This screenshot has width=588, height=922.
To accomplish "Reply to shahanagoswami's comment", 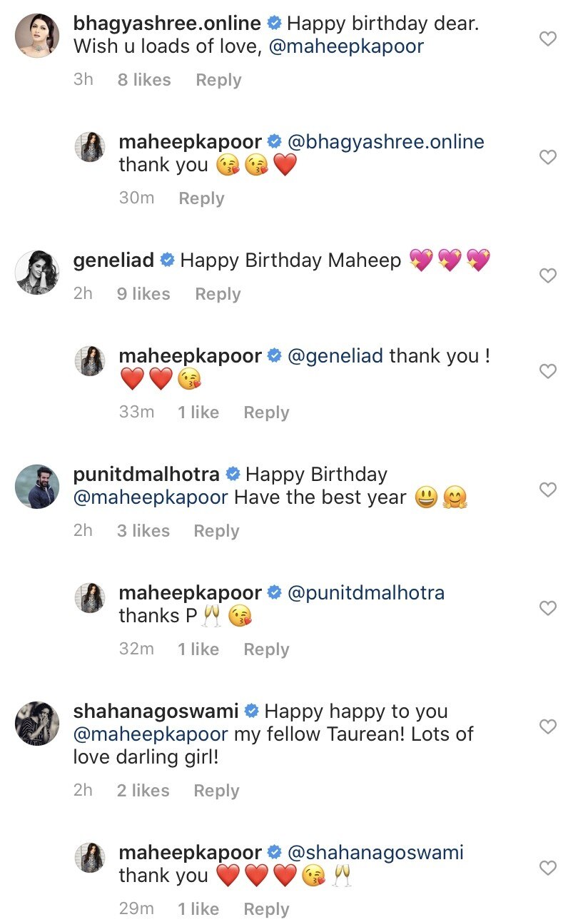I will coord(216,791).
